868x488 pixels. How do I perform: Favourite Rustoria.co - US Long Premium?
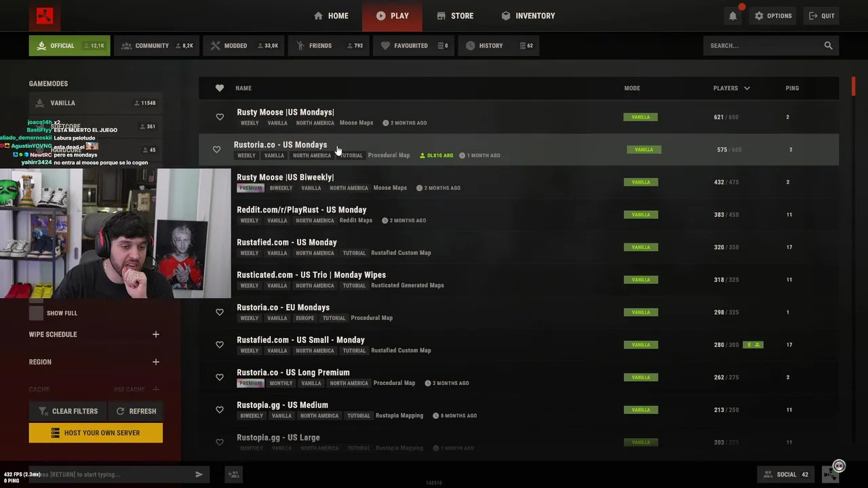[x=219, y=378]
